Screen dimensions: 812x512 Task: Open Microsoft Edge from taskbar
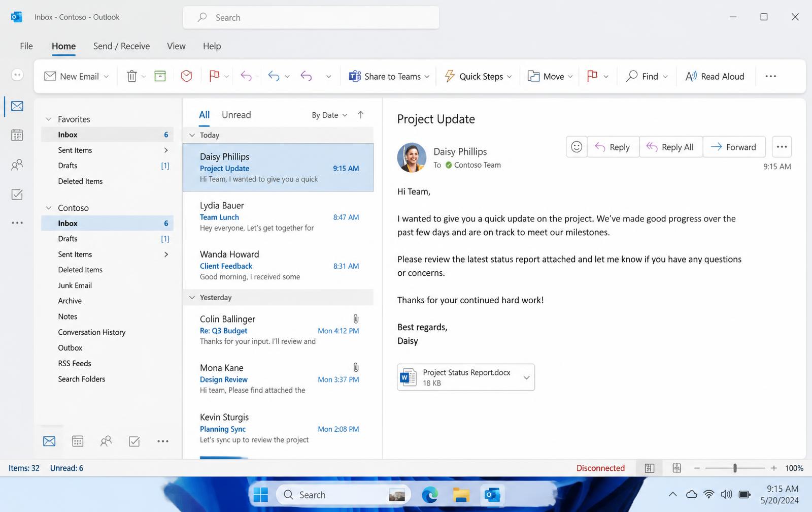430,495
